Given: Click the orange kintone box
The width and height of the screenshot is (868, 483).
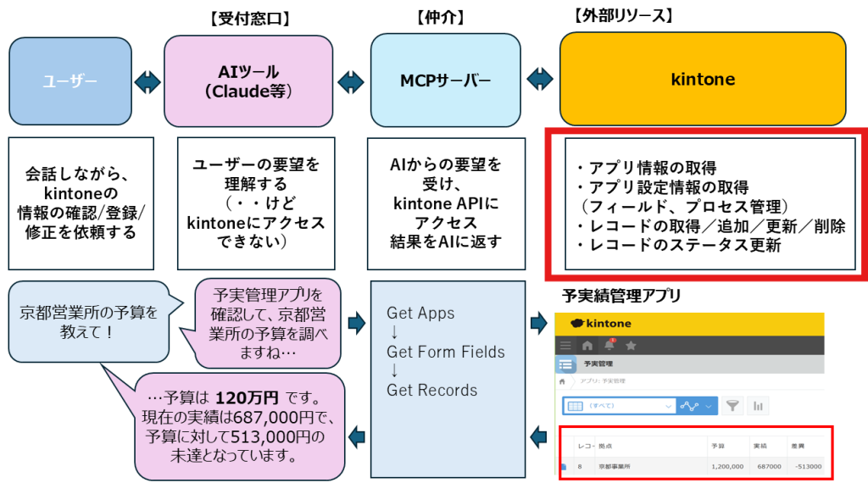Looking at the screenshot, I should coord(703,79).
